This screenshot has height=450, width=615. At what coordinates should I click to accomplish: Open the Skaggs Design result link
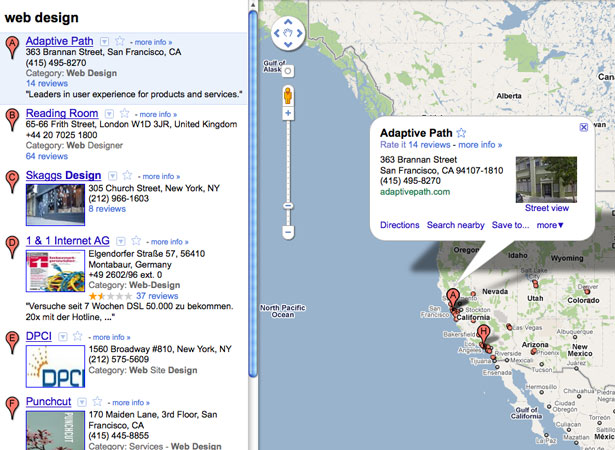click(64, 175)
